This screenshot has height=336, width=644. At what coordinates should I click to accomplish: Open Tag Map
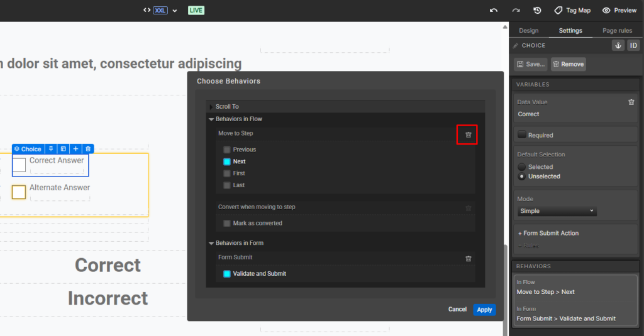point(572,10)
